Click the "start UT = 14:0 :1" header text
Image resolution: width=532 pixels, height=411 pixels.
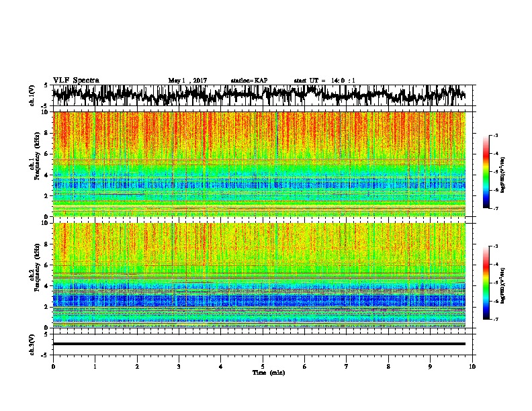324,81
